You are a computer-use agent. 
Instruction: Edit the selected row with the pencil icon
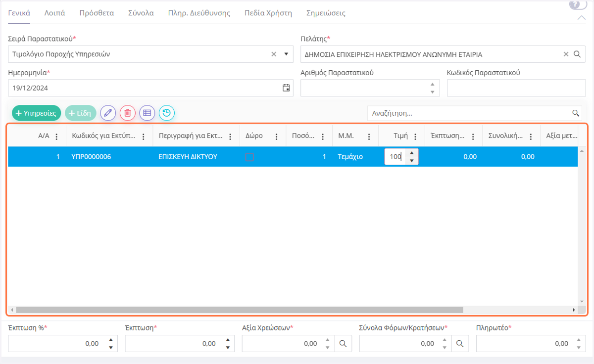pyautogui.click(x=108, y=113)
